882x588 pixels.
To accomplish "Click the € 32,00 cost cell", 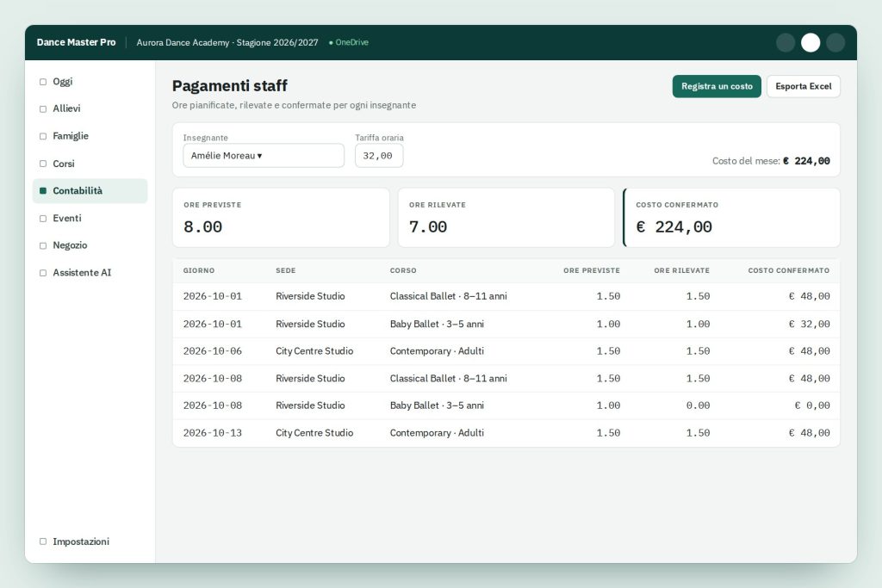I will click(810, 325).
